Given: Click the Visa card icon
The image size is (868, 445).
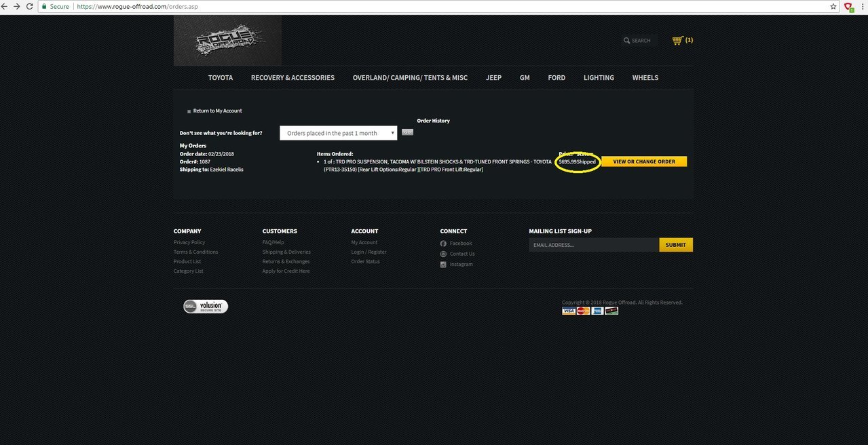Looking at the screenshot, I should [569, 311].
